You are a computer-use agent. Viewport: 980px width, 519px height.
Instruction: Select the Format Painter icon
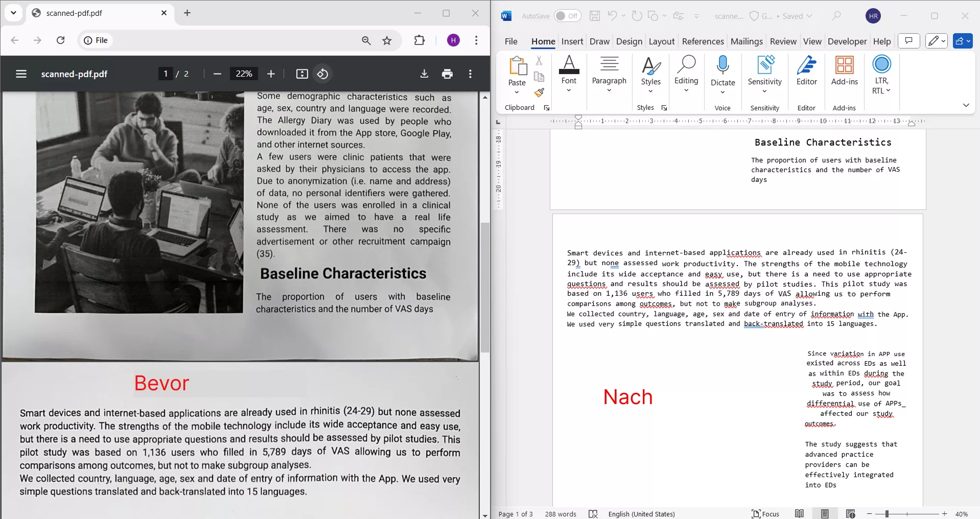coord(539,92)
